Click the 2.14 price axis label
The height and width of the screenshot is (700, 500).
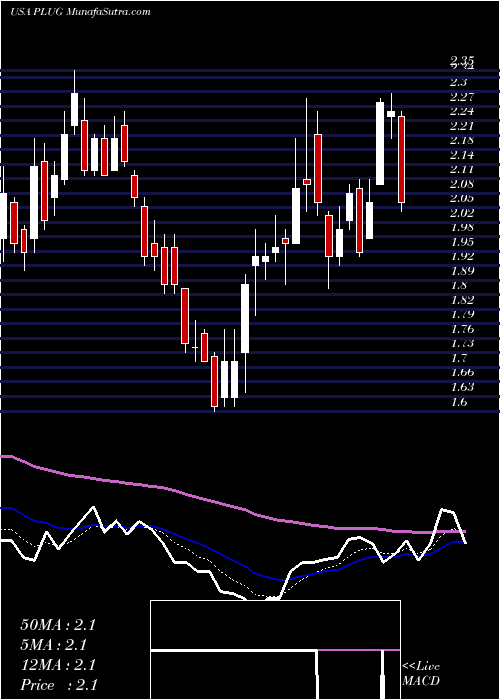click(462, 155)
